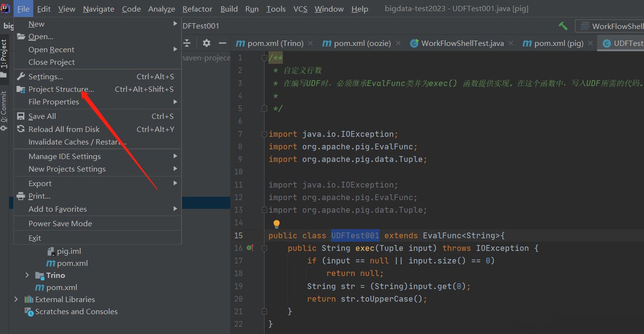Open Scratches and Consoles node

[76, 311]
